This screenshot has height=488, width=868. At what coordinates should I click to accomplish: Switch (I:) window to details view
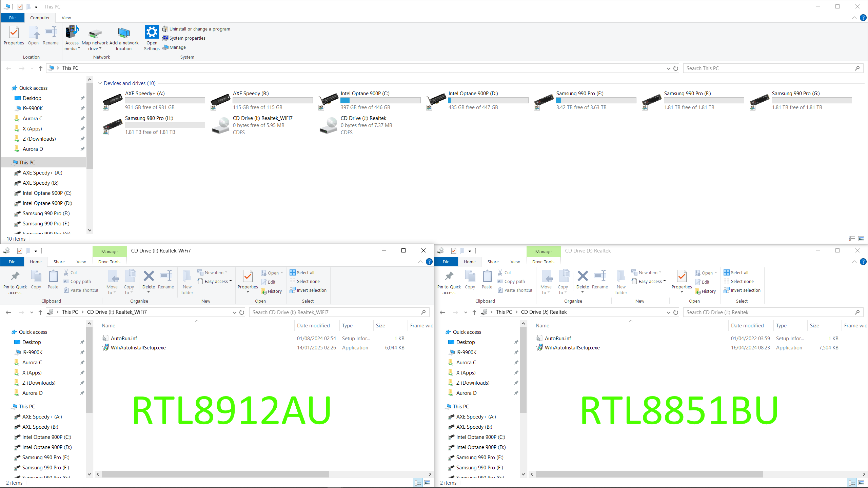(418, 483)
